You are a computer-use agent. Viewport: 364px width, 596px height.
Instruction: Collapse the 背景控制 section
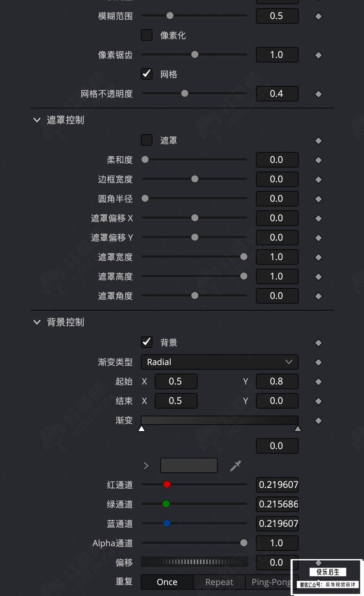(x=37, y=322)
